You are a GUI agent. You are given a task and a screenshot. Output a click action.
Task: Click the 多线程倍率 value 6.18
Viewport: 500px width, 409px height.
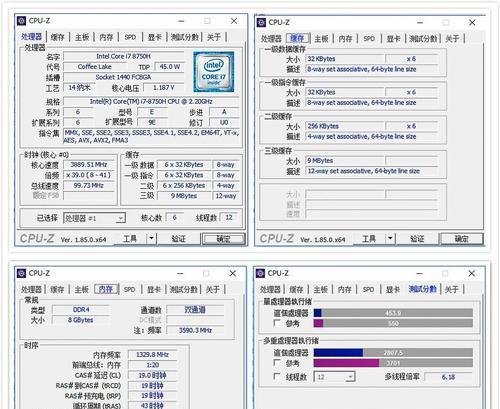[x=448, y=377]
